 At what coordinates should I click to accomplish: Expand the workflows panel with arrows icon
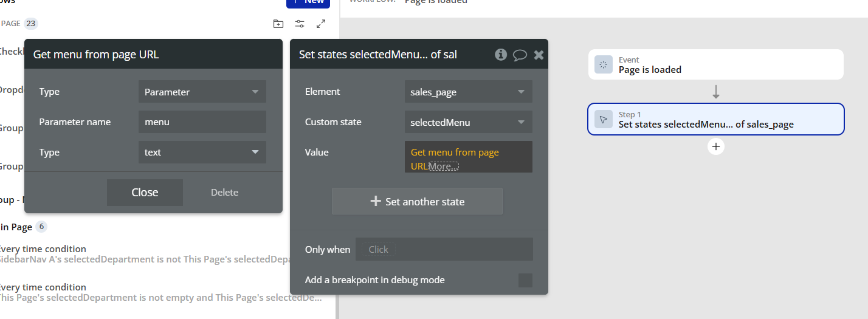321,24
